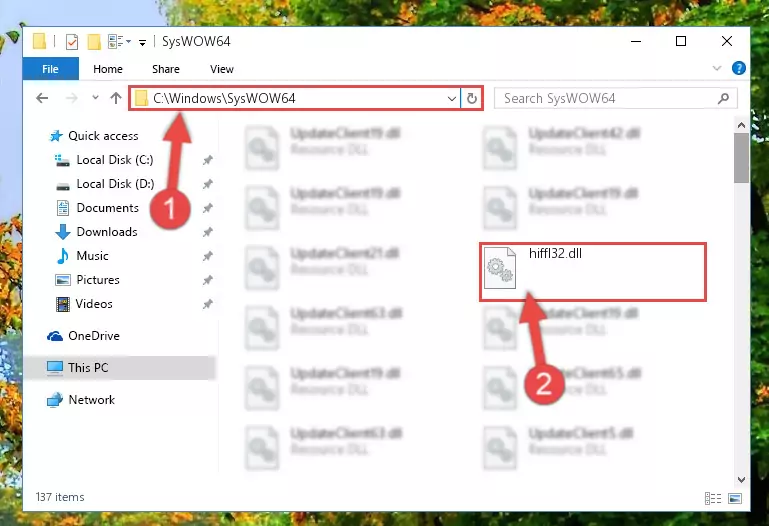Click the hiffl32.dll gear file icon

click(500, 268)
